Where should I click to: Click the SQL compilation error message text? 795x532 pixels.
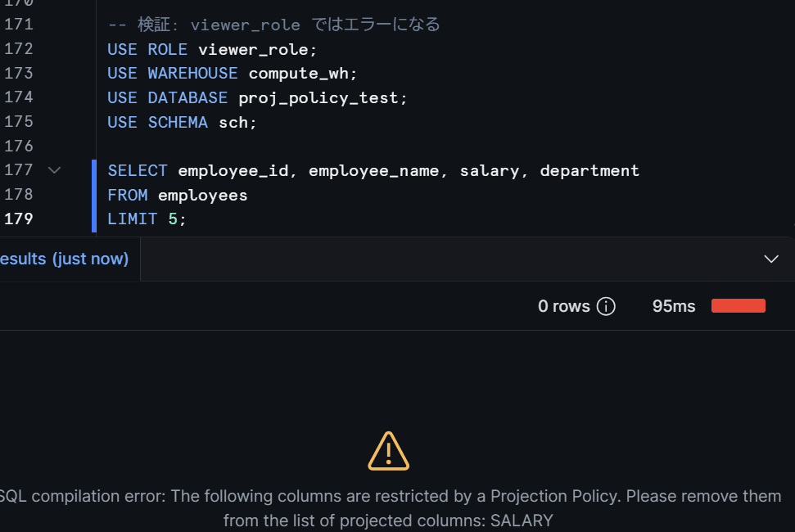coord(388,508)
